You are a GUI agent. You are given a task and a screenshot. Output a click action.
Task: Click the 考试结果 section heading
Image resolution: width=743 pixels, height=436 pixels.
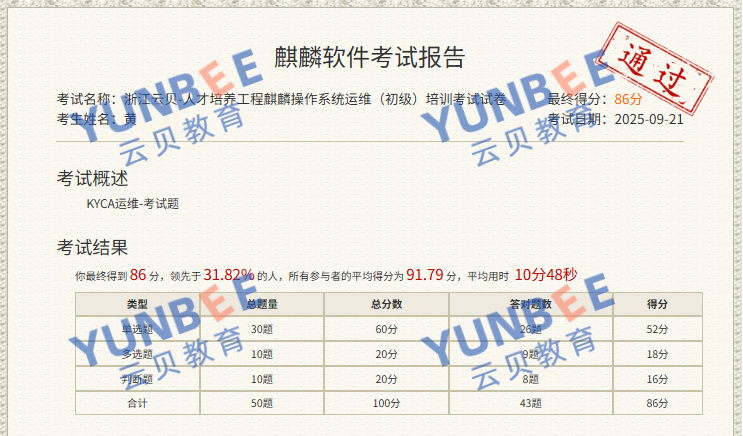92,248
